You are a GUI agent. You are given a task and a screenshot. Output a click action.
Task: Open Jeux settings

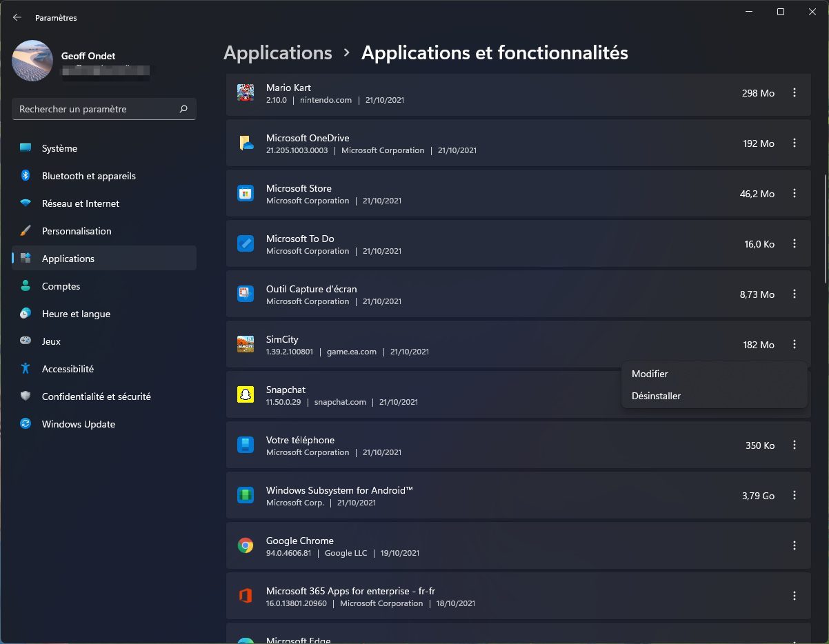pos(104,341)
